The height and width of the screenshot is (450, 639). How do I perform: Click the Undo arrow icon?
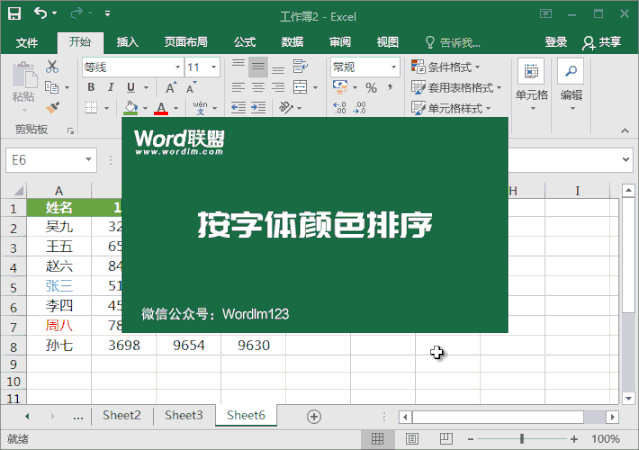pyautogui.click(x=41, y=13)
